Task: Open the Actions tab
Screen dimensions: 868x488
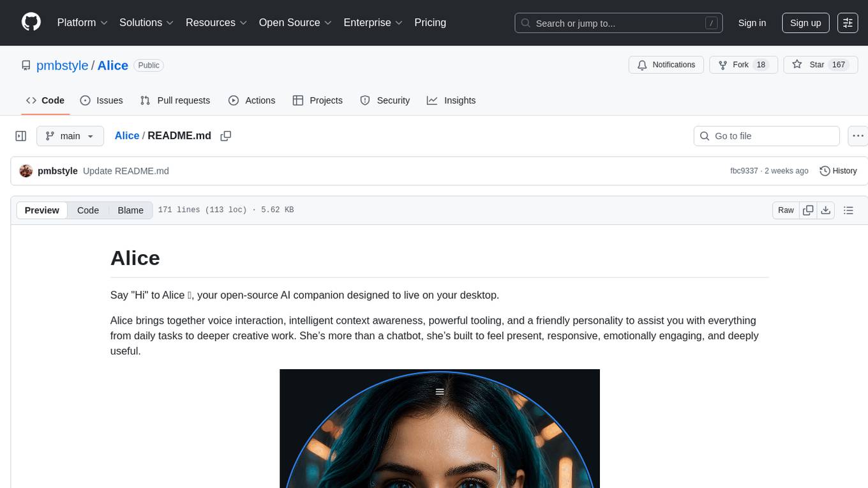Action: click(x=251, y=100)
